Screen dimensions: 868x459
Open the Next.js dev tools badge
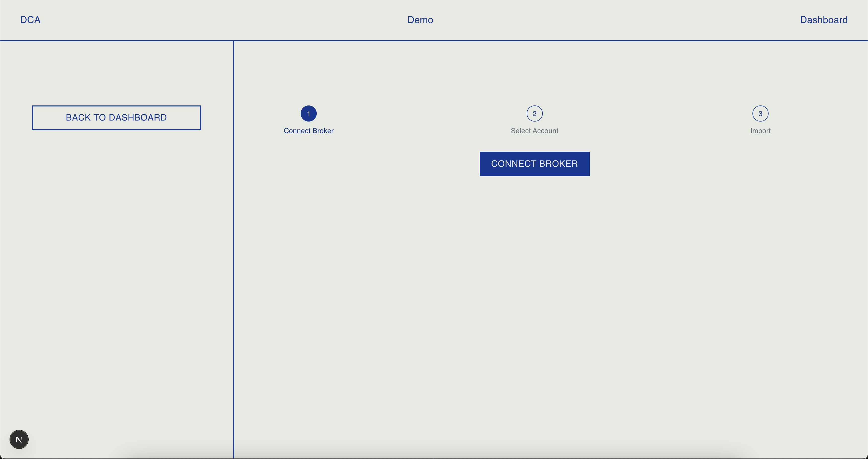[x=19, y=439]
